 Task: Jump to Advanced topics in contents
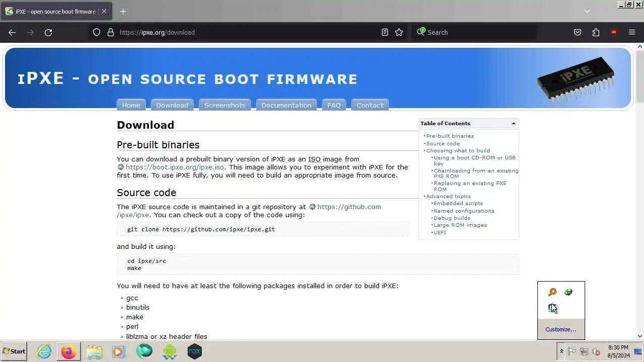click(448, 196)
